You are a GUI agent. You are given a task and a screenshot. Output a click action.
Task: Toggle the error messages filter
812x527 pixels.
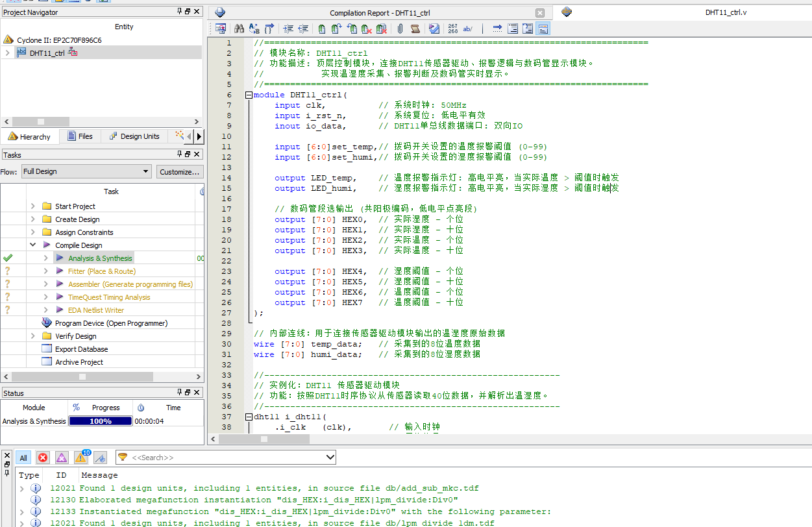point(43,458)
